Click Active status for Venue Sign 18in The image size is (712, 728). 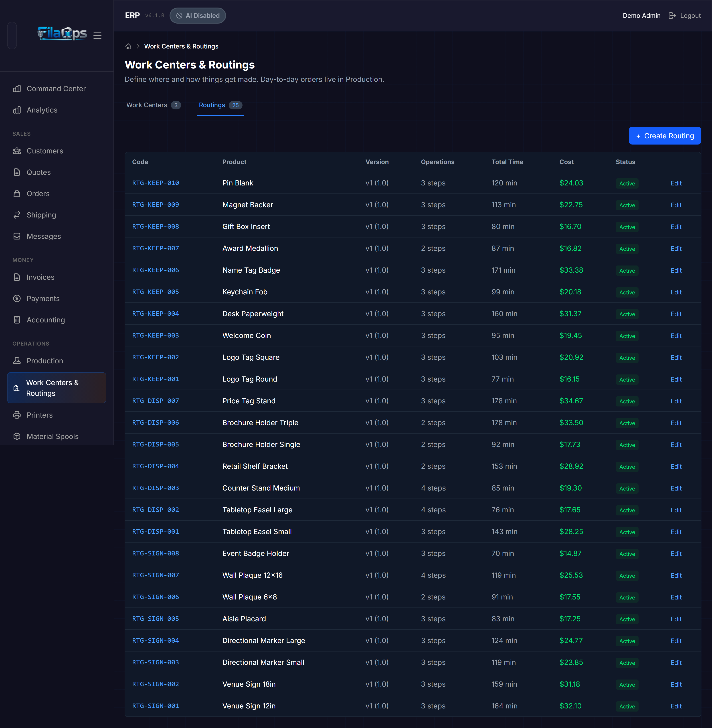click(627, 685)
